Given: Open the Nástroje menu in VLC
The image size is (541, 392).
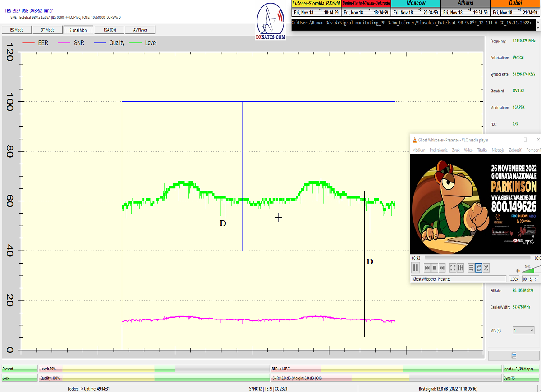Looking at the screenshot, I should pyautogui.click(x=498, y=150).
